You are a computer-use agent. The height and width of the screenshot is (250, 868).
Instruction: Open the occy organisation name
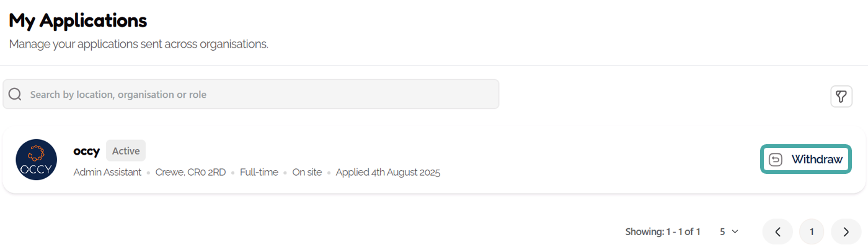(x=86, y=151)
